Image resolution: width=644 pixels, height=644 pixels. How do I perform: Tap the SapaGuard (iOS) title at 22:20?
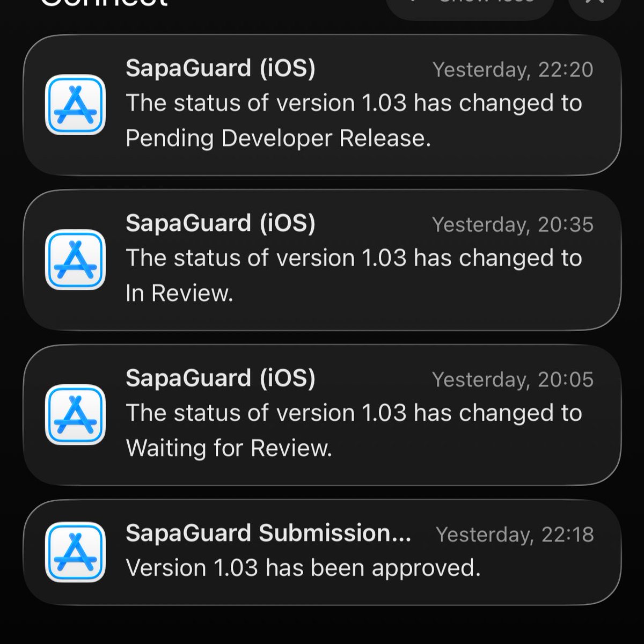(x=221, y=69)
